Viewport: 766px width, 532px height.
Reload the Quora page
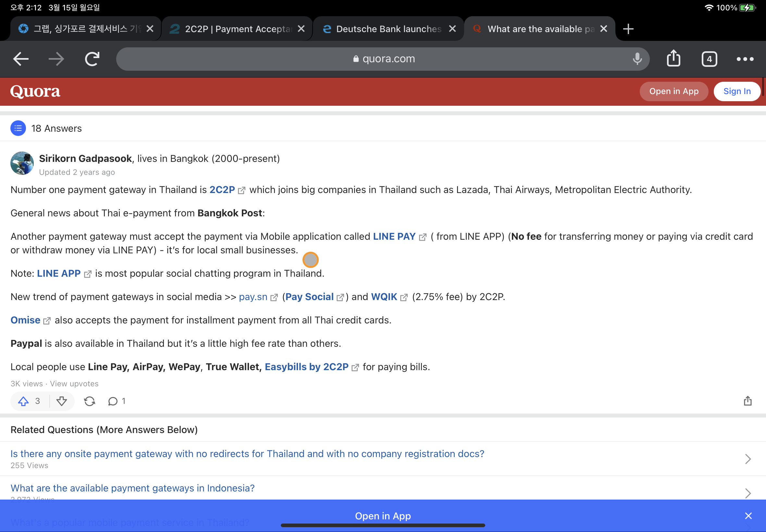92,59
